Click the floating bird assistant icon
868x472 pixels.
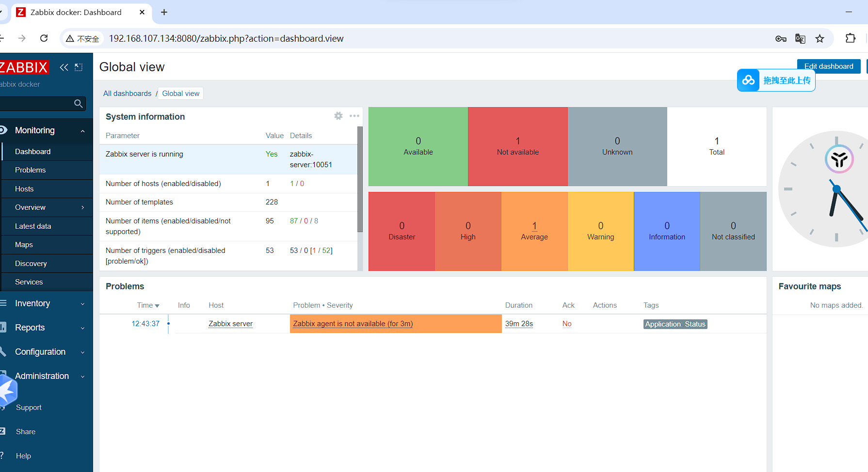(x=8, y=391)
